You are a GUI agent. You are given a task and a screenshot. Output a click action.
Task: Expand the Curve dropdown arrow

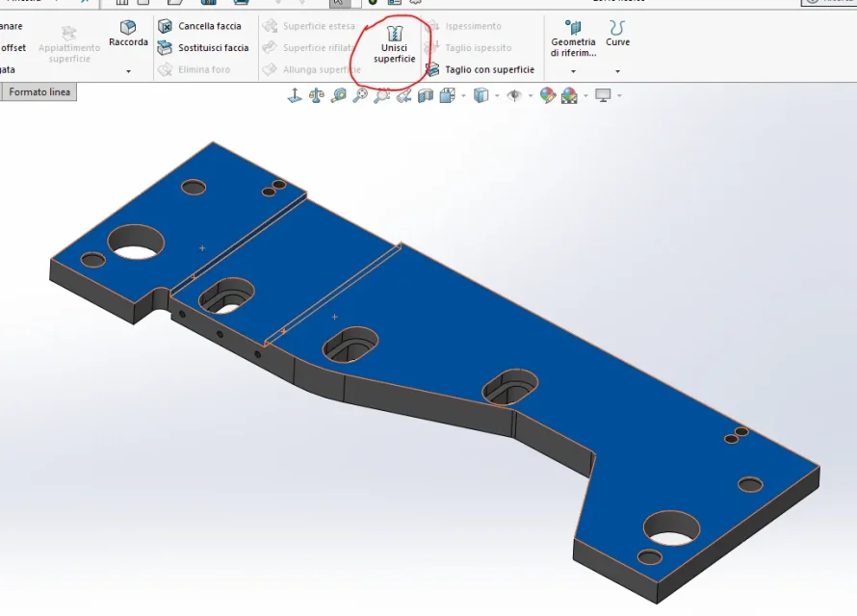(x=617, y=71)
